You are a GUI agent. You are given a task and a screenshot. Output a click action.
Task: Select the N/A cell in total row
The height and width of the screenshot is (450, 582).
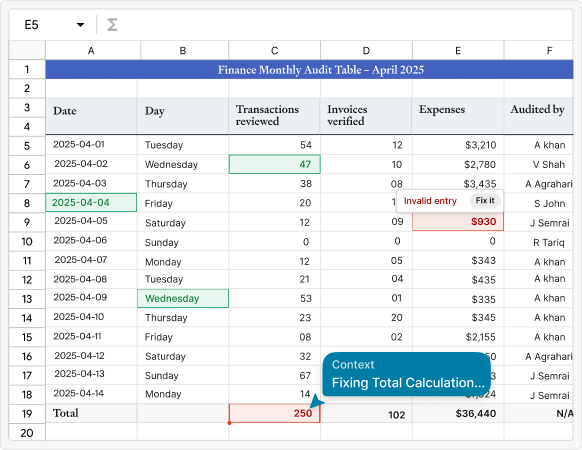539,414
